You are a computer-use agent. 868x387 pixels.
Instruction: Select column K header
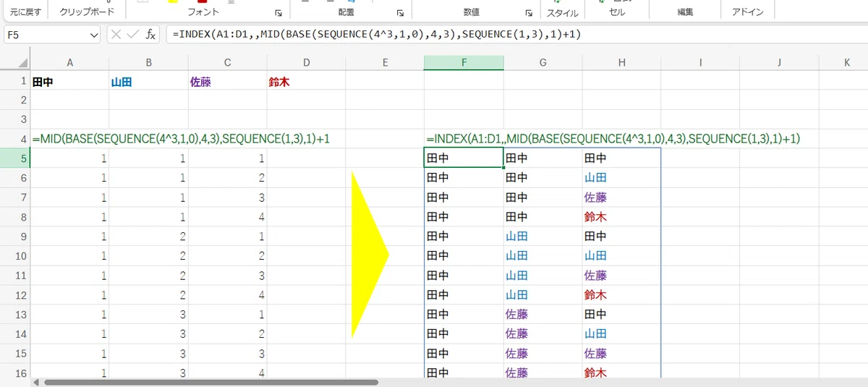(846, 63)
